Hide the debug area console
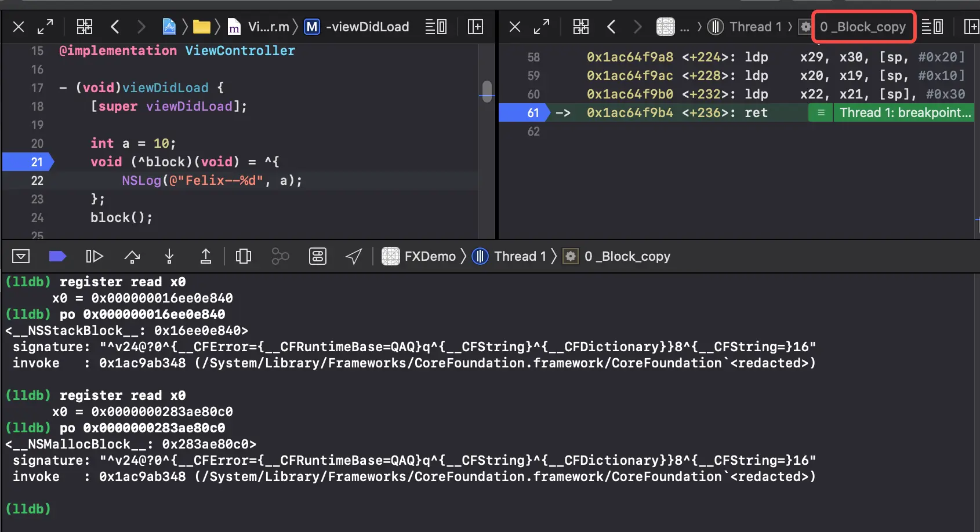 tap(21, 256)
